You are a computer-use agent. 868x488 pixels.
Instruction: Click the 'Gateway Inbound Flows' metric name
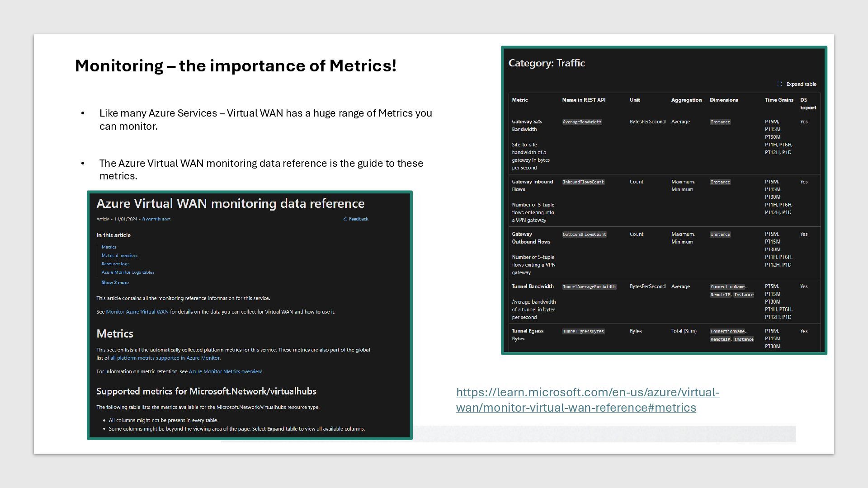click(x=532, y=186)
